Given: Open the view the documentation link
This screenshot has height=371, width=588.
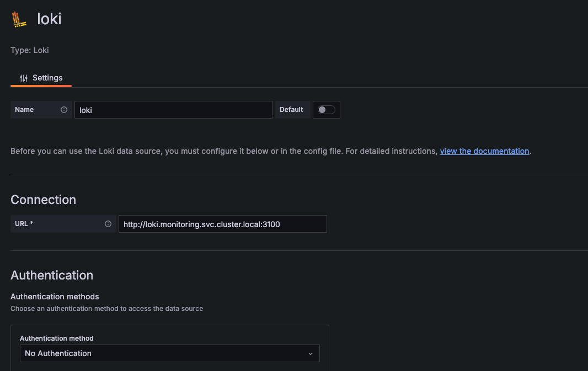Looking at the screenshot, I should (x=484, y=151).
